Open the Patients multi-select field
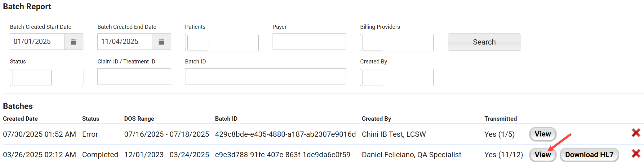 coord(222,43)
